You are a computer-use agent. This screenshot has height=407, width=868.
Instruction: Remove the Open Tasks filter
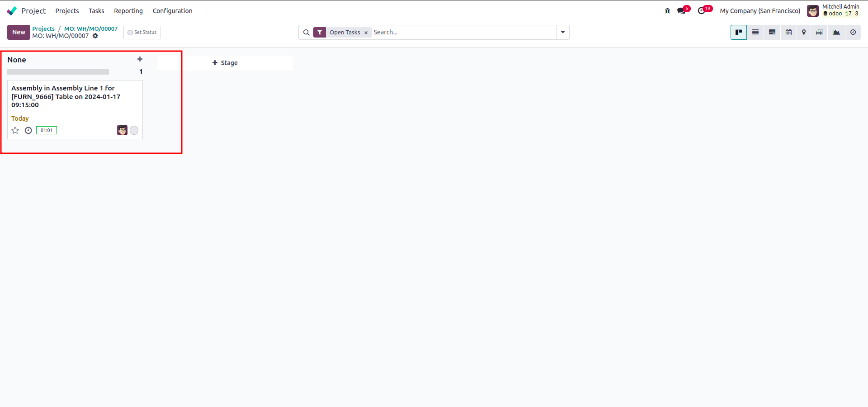point(366,33)
